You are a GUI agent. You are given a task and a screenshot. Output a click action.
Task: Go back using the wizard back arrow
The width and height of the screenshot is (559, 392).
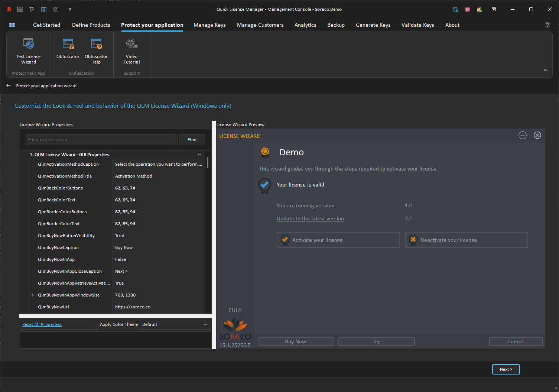[8, 86]
